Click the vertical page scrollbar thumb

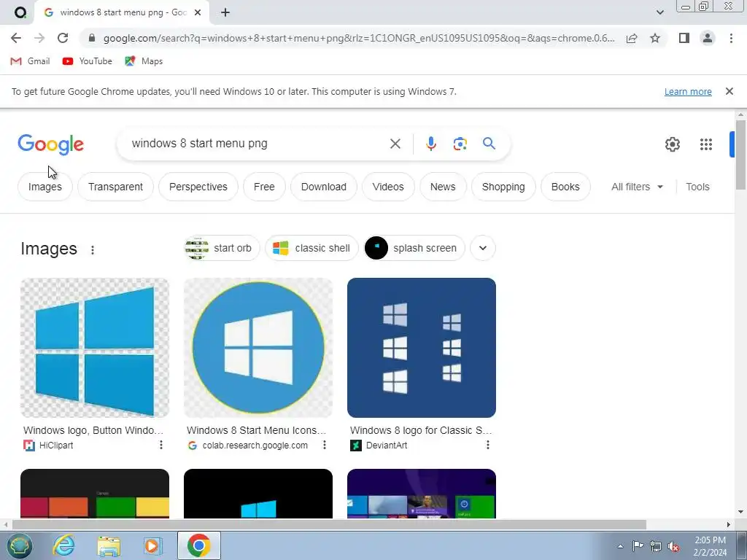(x=740, y=155)
